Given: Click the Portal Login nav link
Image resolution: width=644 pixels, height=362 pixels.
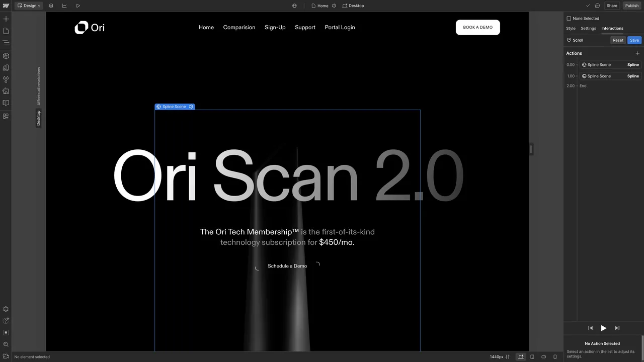Looking at the screenshot, I should [340, 27].
